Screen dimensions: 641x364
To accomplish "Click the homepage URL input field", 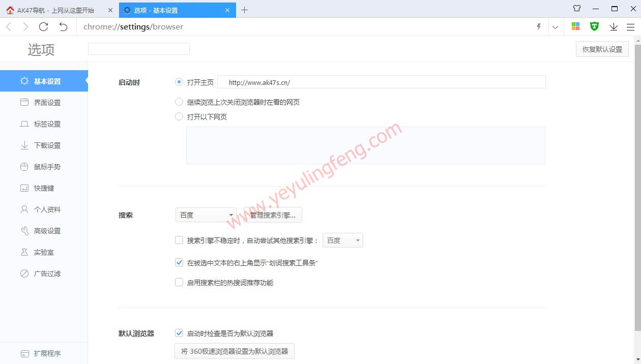I will tap(382, 82).
